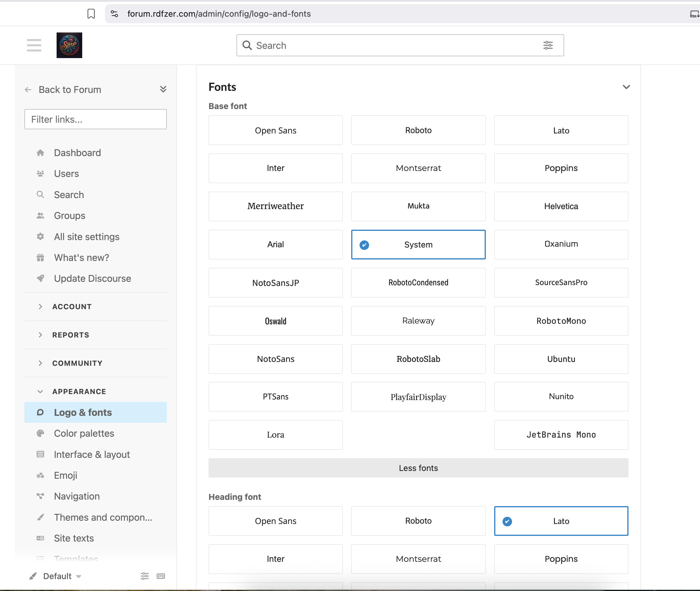Open the Update Discourse link
The image size is (700, 591).
point(92,279)
